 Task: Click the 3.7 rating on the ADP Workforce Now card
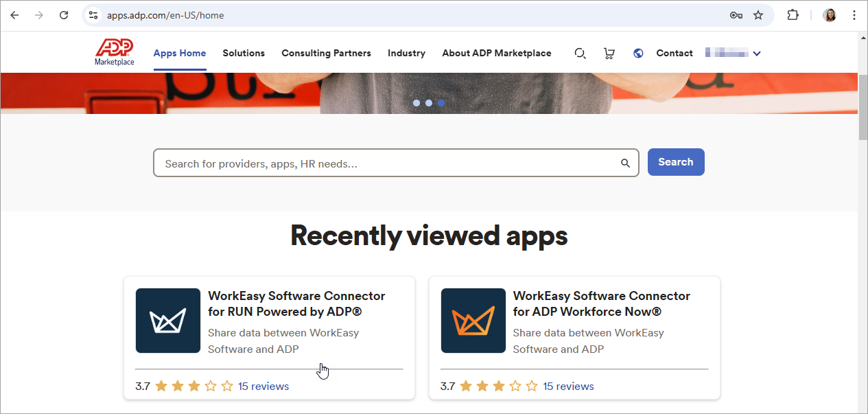447,387
